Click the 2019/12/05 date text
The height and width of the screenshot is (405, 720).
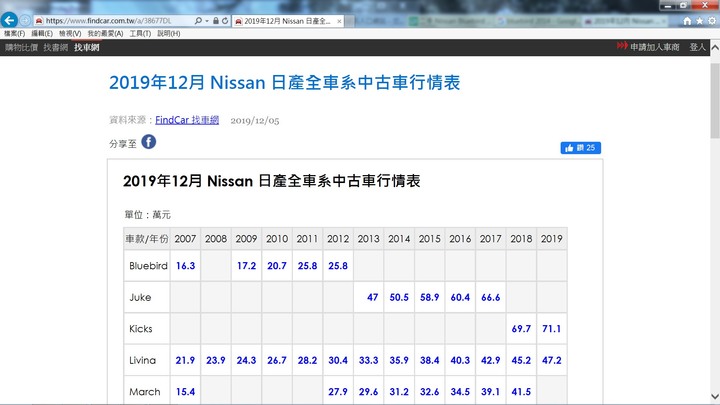point(255,120)
